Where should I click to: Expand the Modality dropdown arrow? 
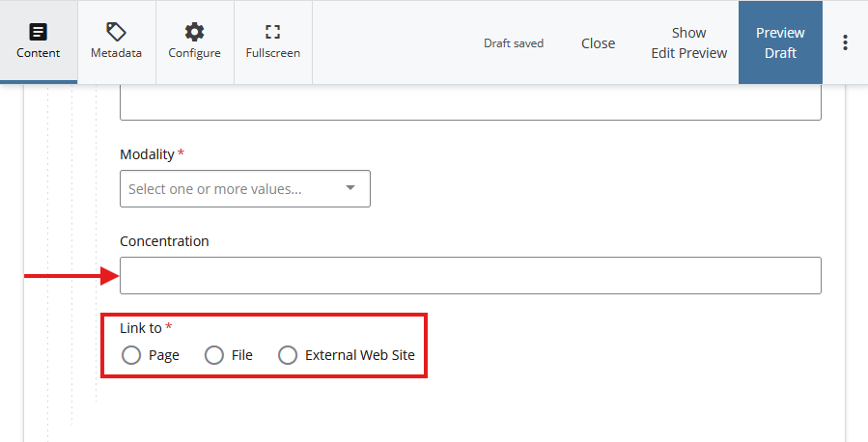click(x=350, y=188)
